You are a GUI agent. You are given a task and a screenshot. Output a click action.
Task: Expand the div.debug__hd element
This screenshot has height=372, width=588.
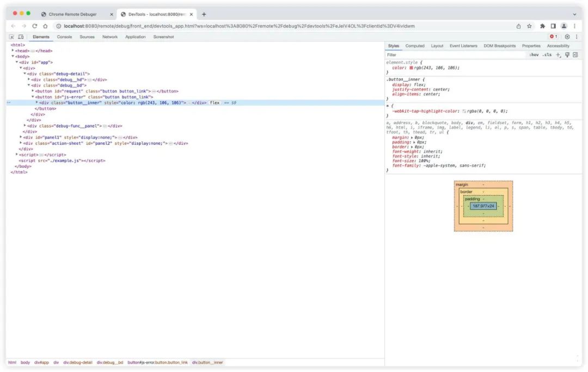point(30,79)
